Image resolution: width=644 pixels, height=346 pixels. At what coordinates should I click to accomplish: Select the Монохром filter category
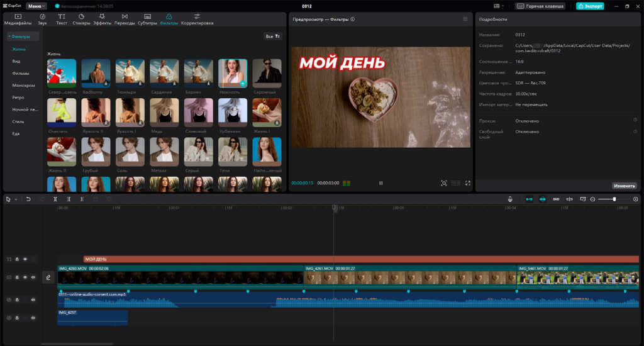tap(23, 85)
